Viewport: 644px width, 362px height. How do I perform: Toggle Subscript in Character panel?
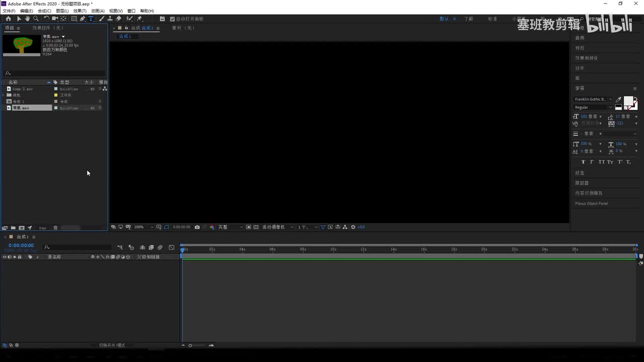point(628,162)
